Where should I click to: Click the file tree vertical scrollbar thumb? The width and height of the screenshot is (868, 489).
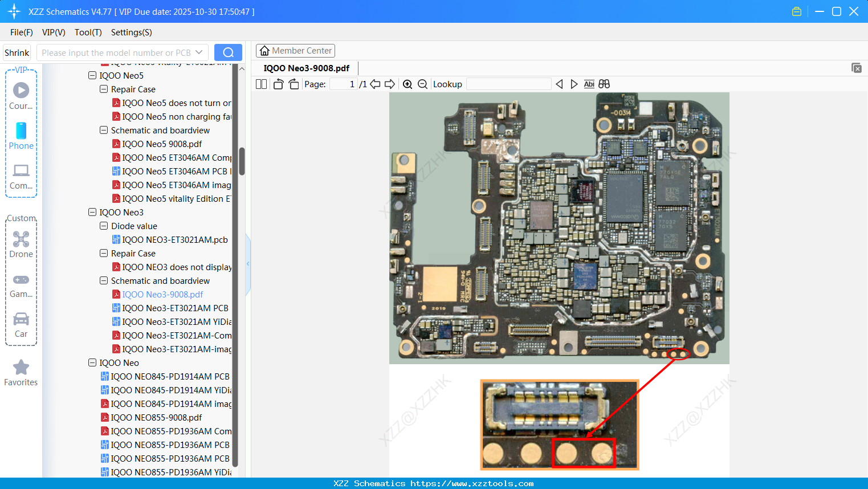tap(242, 161)
